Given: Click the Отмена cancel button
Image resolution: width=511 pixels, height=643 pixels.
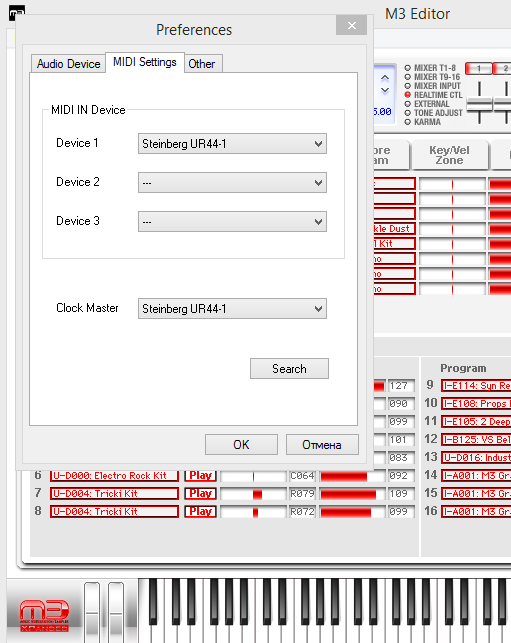Looking at the screenshot, I should point(322,445).
